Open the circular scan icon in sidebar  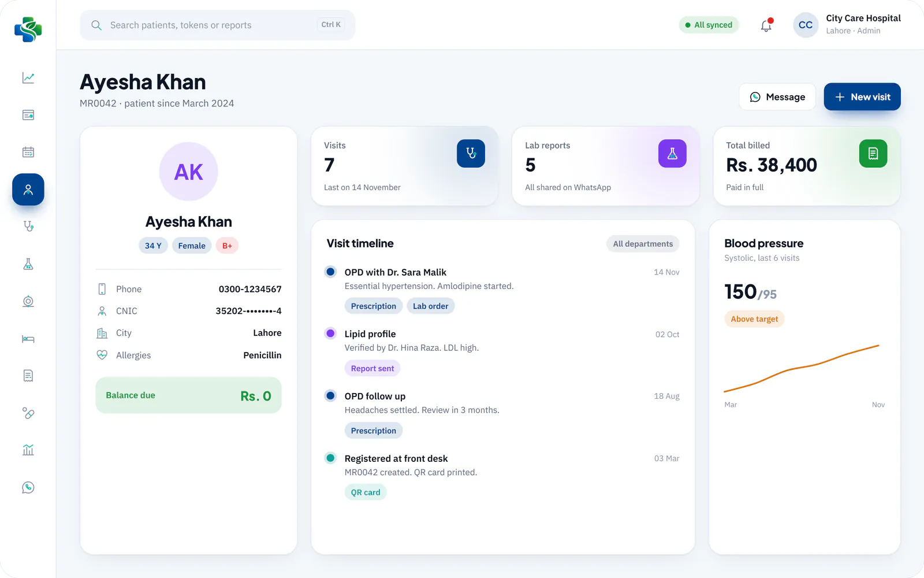(x=28, y=301)
